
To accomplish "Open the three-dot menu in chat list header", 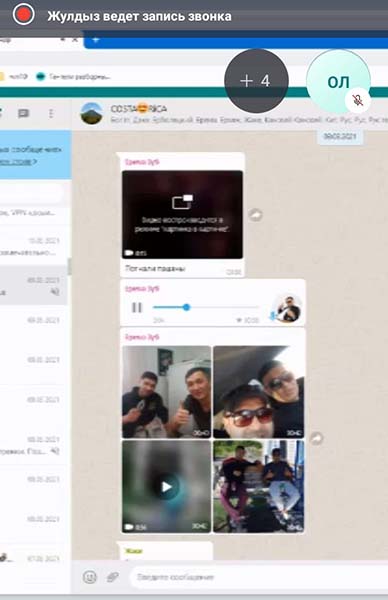I will 51,113.
